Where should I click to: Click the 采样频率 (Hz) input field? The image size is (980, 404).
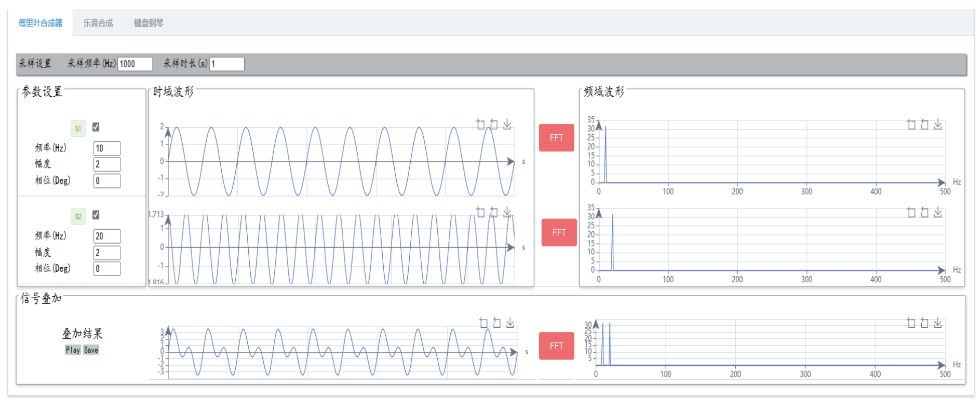pos(135,64)
